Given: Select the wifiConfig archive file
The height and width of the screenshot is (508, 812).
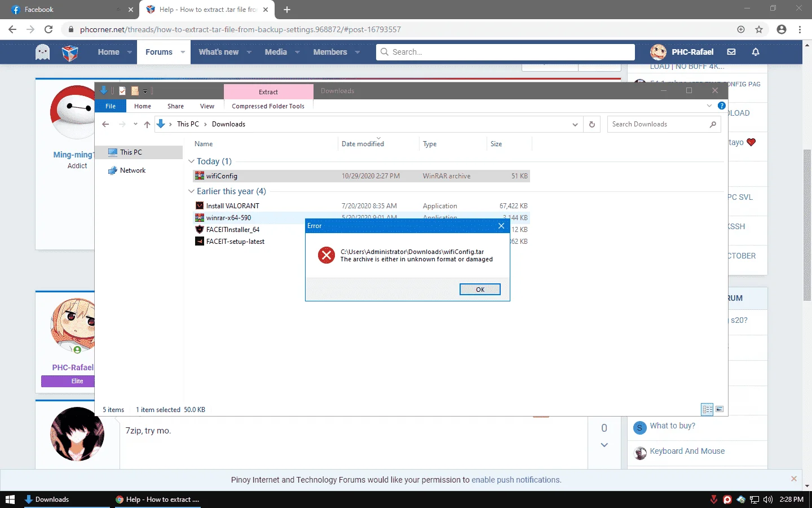Looking at the screenshot, I should pos(361,176).
